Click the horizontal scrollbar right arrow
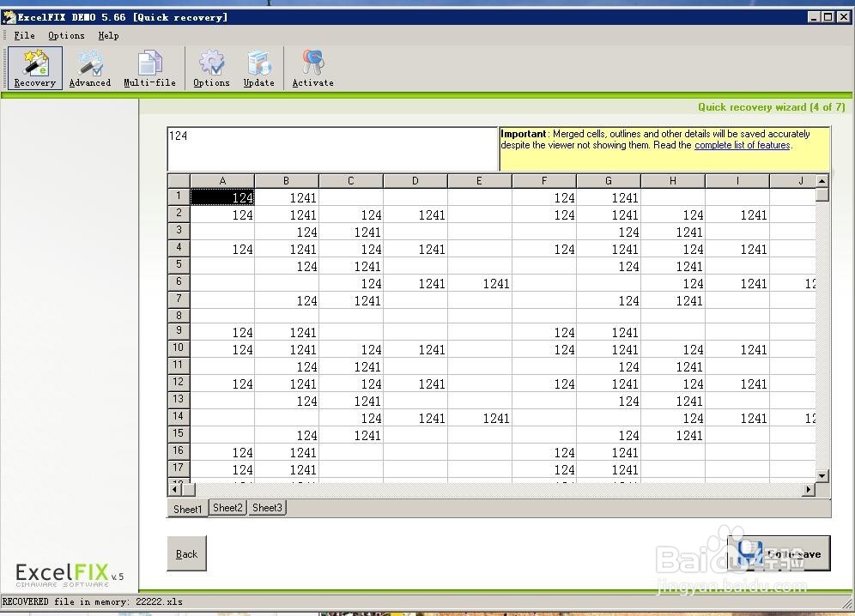855x616 pixels. (809, 490)
